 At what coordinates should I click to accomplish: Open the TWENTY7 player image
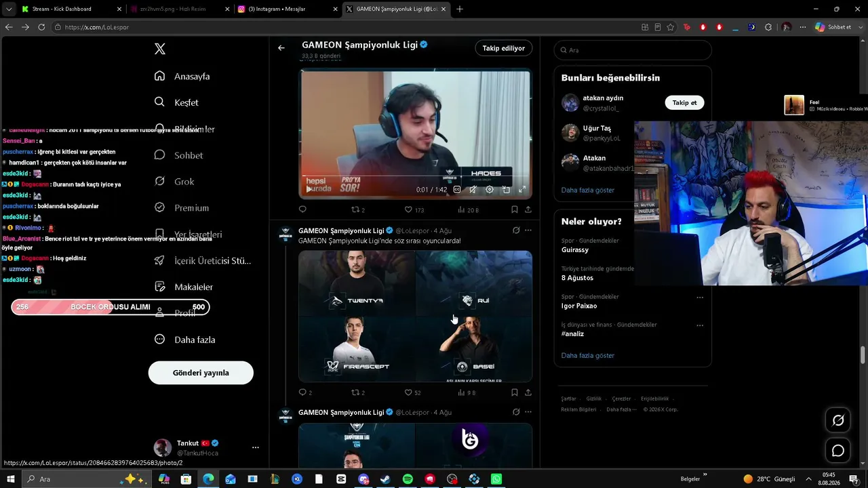coord(357,282)
